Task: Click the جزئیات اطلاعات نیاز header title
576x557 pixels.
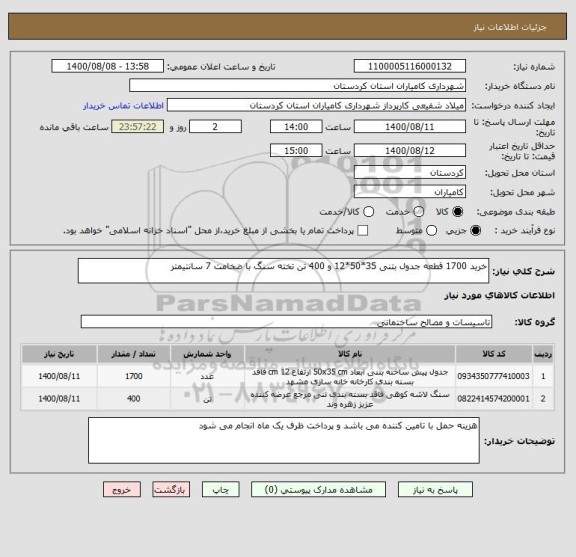Action: point(510,27)
